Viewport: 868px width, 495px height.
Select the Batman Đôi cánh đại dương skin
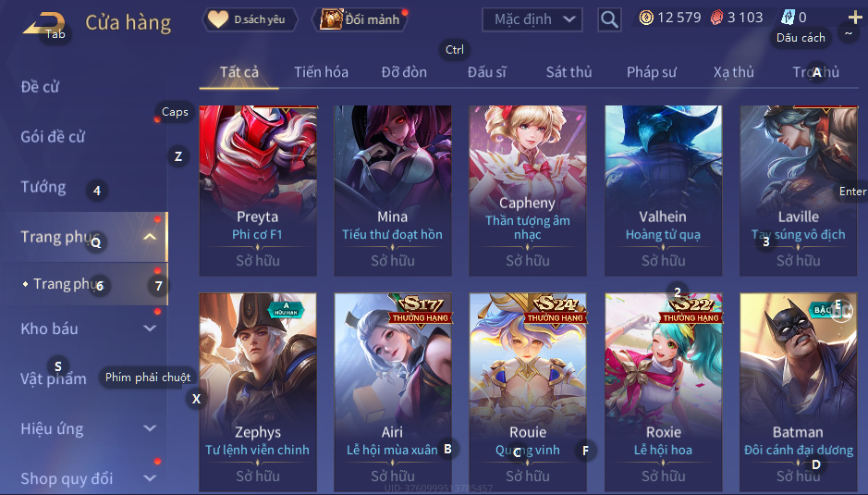(799, 391)
